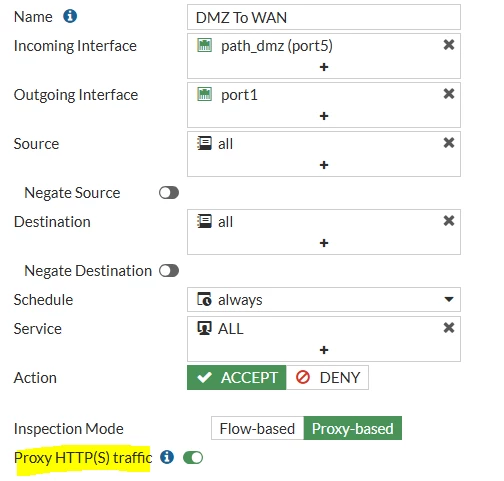Viewport: 504px width, 481px height.
Task: Remove the 'all' entry from Source
Action: (x=449, y=143)
